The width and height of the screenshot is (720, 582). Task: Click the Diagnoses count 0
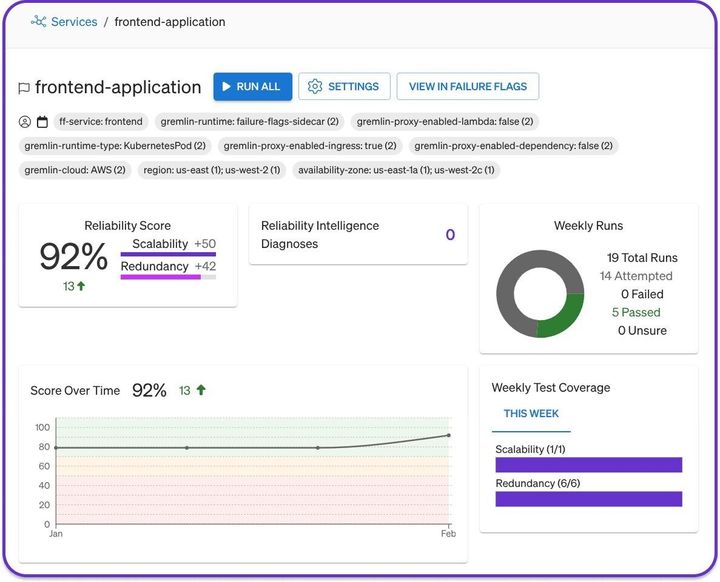(x=450, y=235)
